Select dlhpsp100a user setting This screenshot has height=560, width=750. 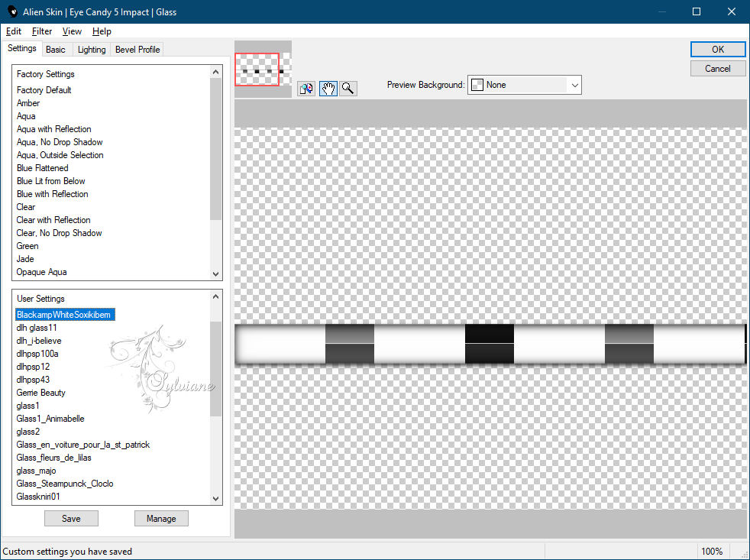click(37, 353)
